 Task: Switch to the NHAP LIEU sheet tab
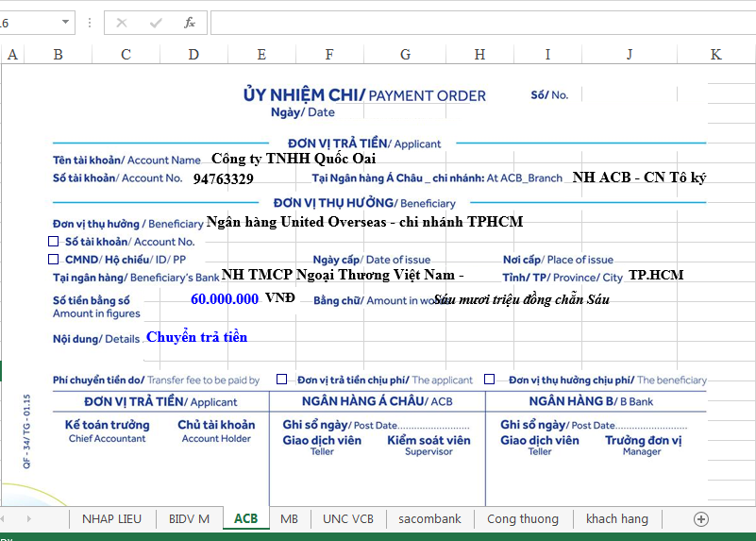click(111, 518)
